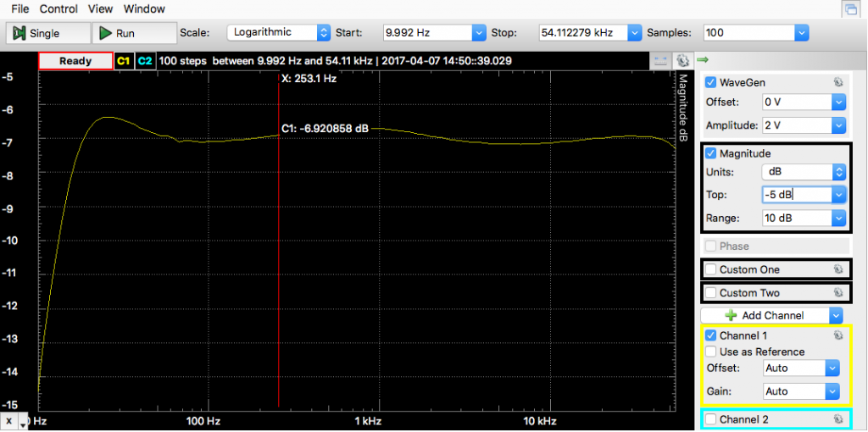The height and width of the screenshot is (432, 868).
Task: Open WaveGen settings gear
Action: [x=838, y=82]
